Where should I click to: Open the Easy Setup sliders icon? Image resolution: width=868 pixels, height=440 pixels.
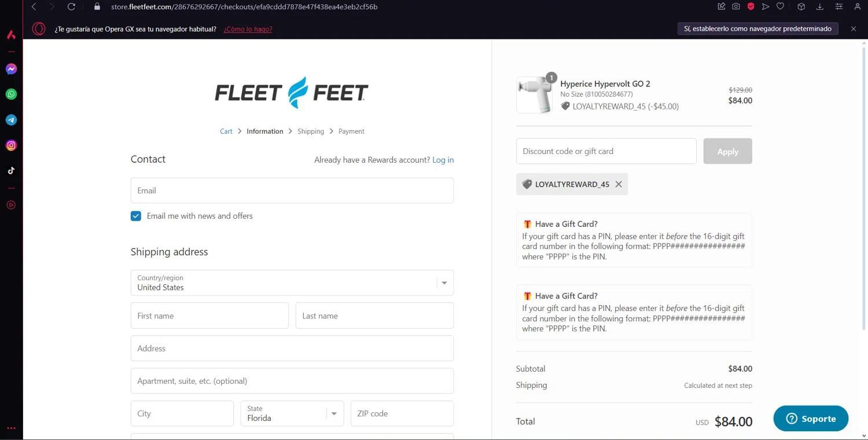[838, 6]
